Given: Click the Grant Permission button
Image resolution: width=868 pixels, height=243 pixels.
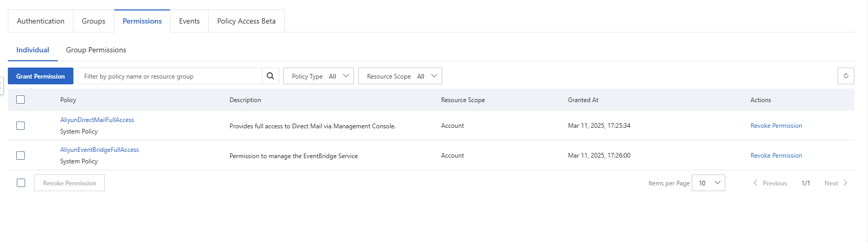Looking at the screenshot, I should click(40, 76).
